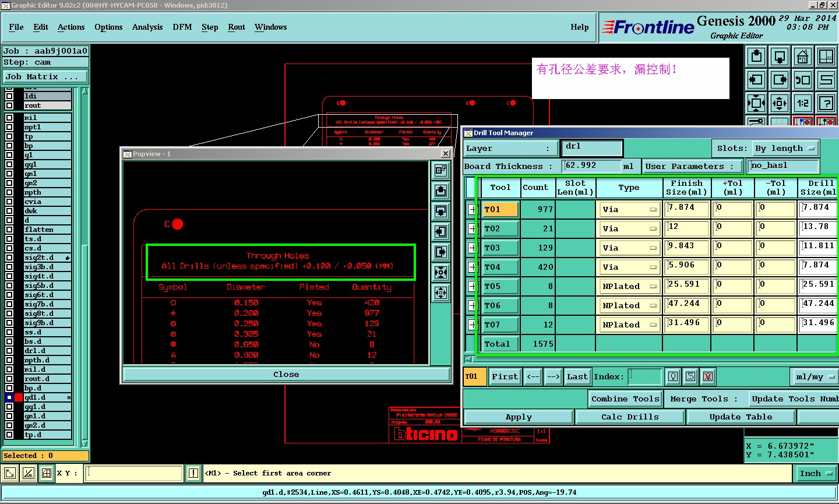Click the red color swatch of gd1.d layer
The width and height of the screenshot is (839, 504).
[19, 397]
